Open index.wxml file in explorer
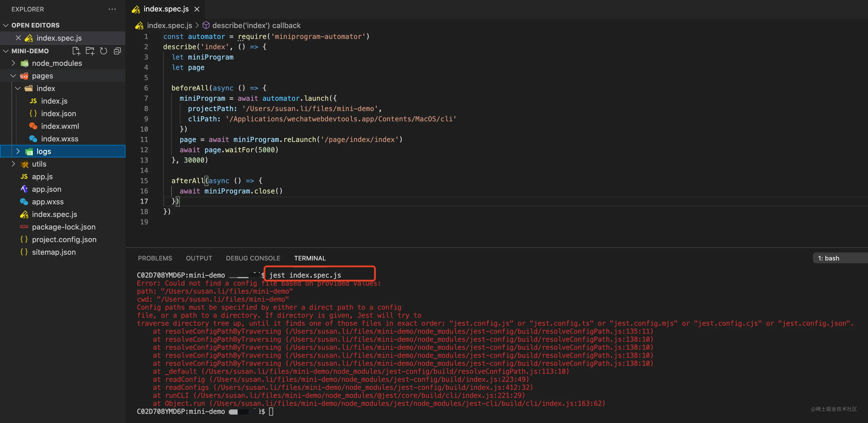Image resolution: width=868 pixels, height=423 pixels. [60, 126]
